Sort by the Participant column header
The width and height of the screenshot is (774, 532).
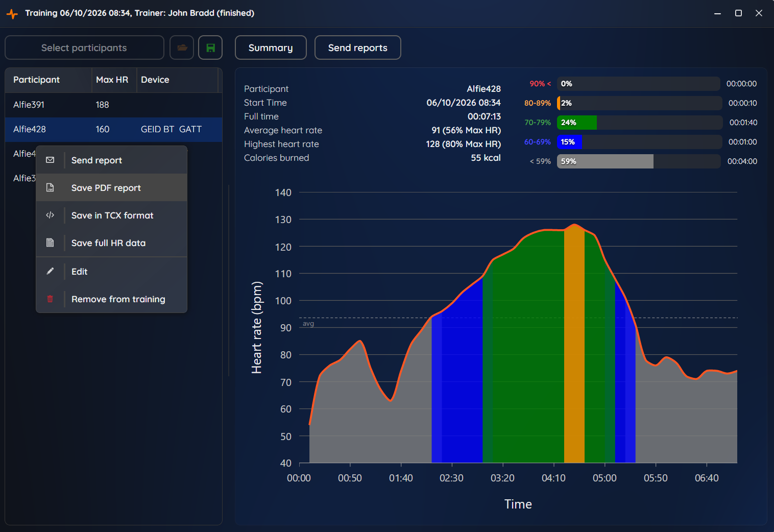click(49, 80)
